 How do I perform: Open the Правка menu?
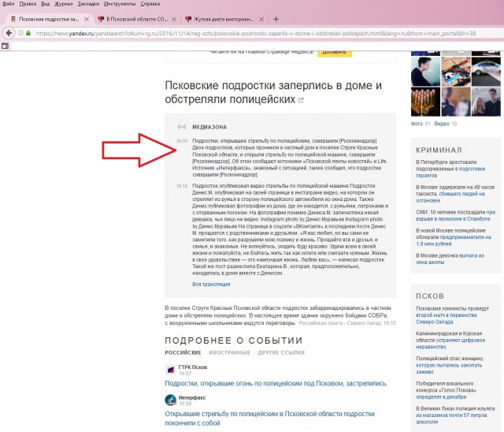pos(28,4)
